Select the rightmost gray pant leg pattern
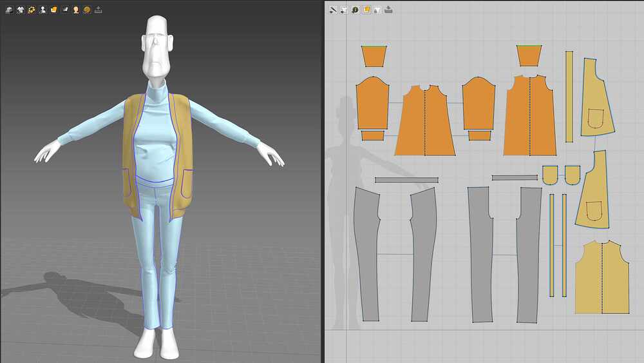 click(x=529, y=255)
